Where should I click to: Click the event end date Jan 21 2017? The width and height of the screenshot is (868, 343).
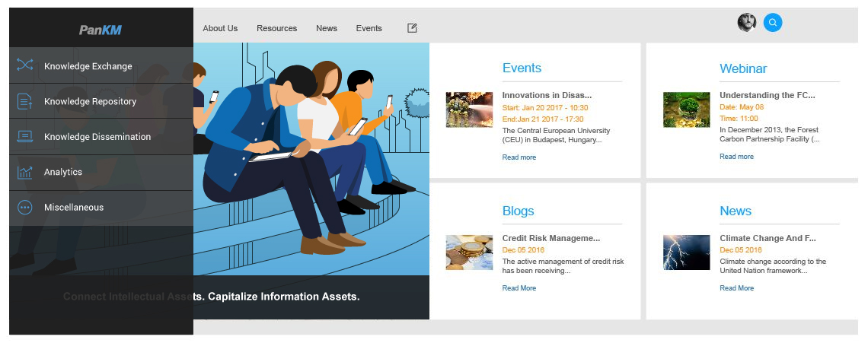pyautogui.click(x=543, y=119)
